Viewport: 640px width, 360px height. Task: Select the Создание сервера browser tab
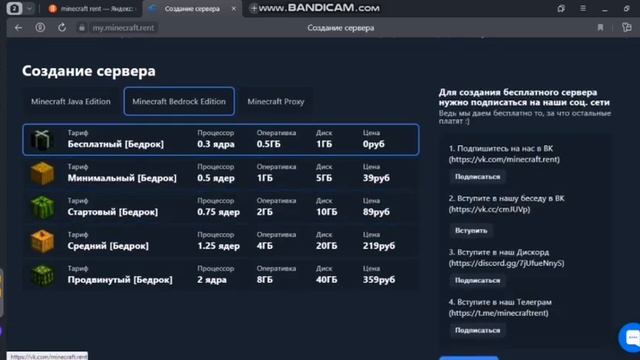[x=192, y=9]
